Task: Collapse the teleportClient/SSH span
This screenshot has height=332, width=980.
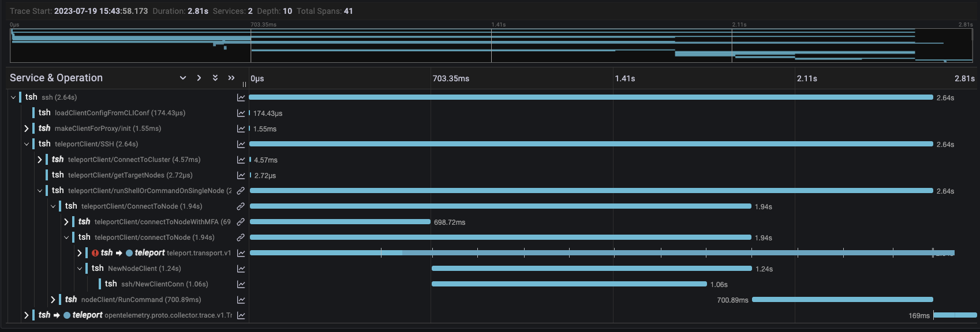Action: (x=27, y=144)
